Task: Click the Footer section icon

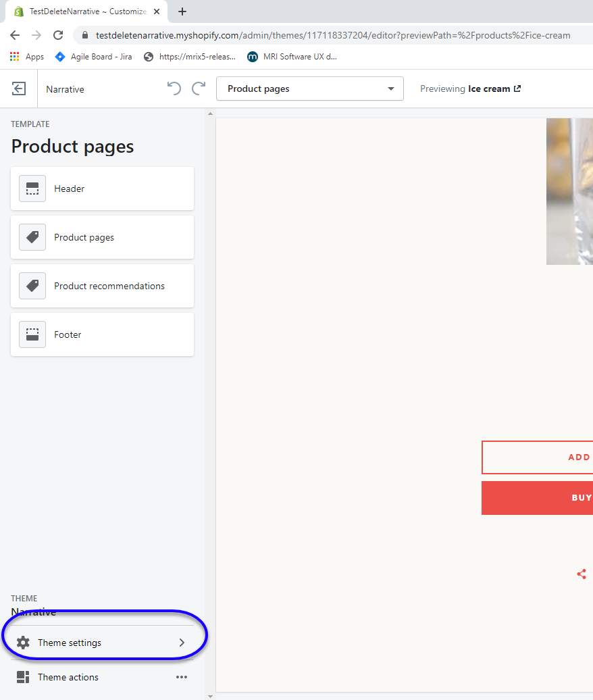Action: coord(32,334)
